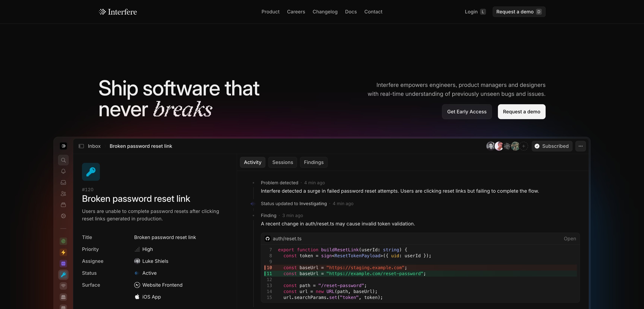Click Request a demo in the top navbar
644x309 pixels.
coord(519,12)
